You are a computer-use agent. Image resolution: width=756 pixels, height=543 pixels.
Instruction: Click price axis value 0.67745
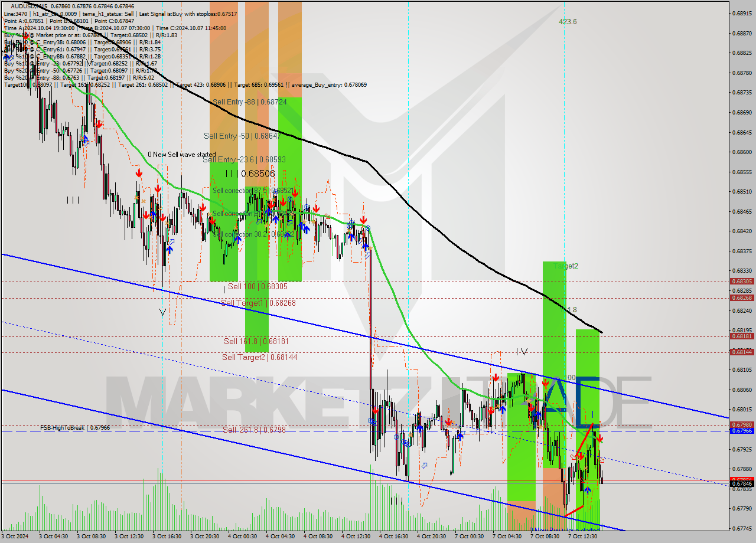pyautogui.click(x=742, y=528)
